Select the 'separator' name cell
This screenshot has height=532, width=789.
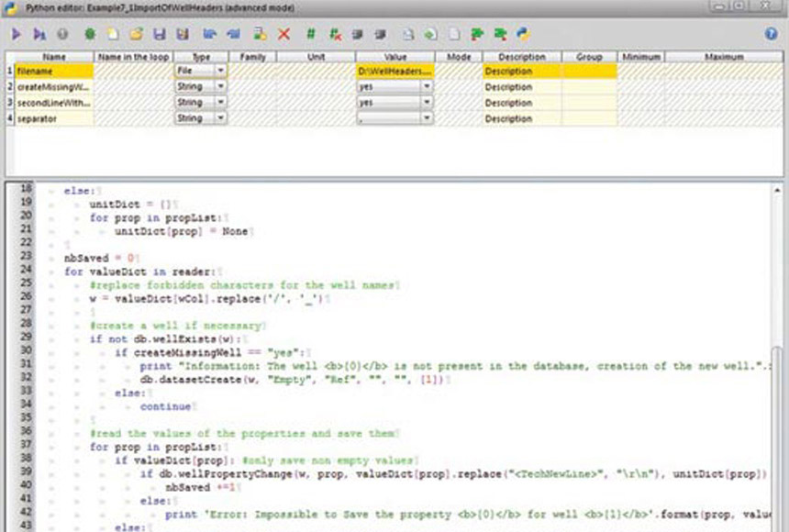point(54,118)
